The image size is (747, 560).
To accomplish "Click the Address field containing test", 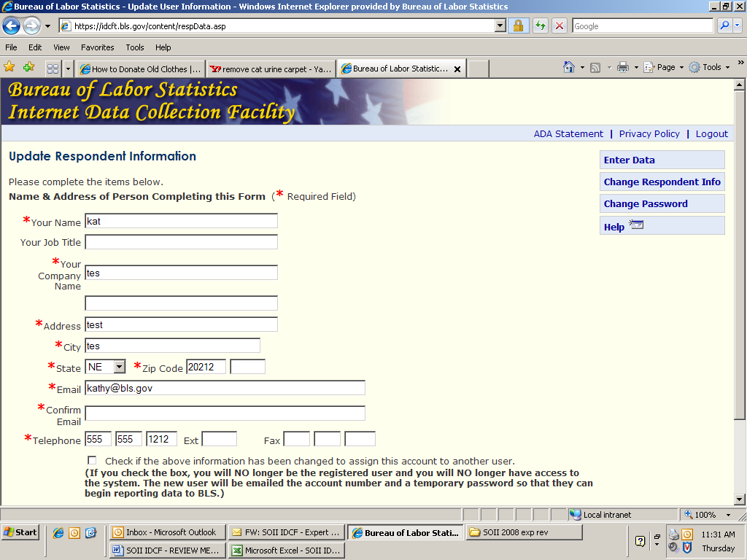I will pyautogui.click(x=181, y=324).
